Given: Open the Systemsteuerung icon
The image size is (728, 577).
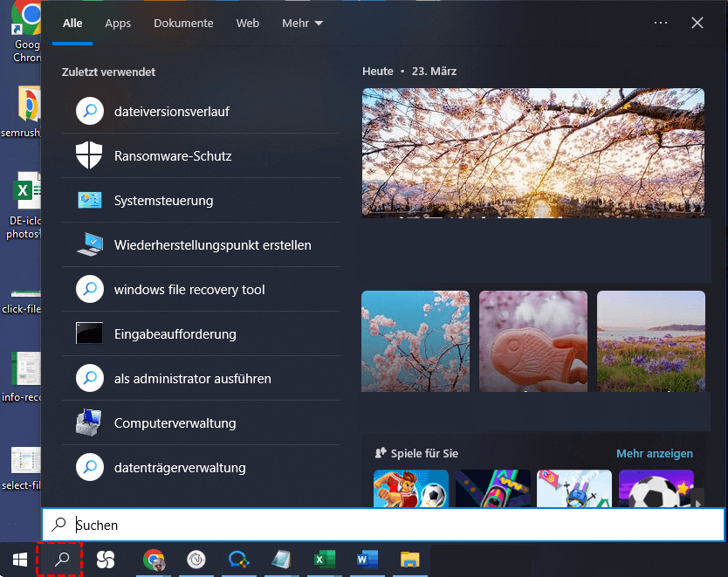Looking at the screenshot, I should pos(90,200).
